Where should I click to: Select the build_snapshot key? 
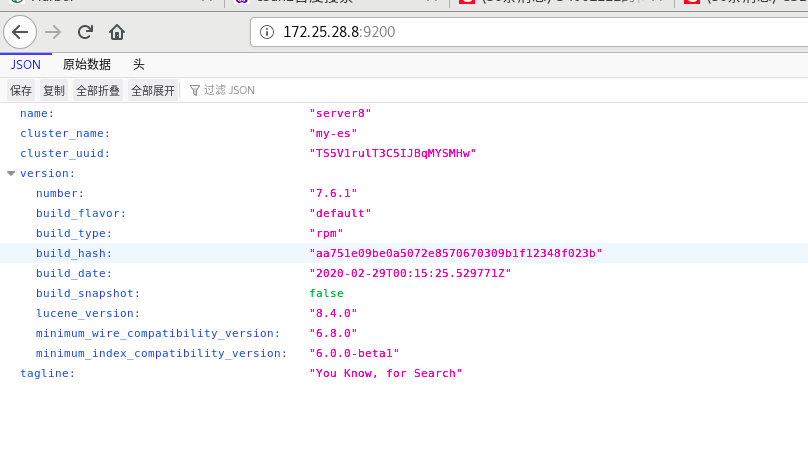(x=88, y=293)
